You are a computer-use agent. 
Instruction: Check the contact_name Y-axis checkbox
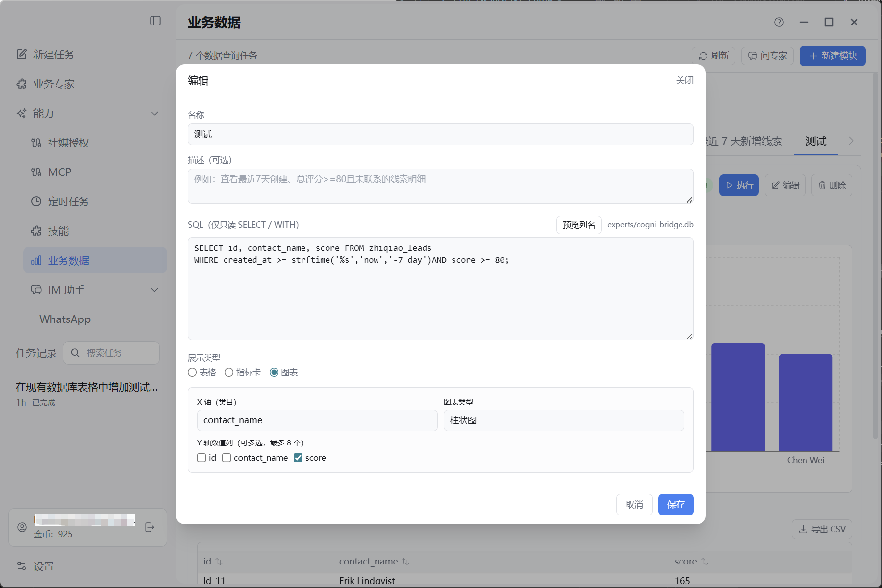tap(227, 458)
